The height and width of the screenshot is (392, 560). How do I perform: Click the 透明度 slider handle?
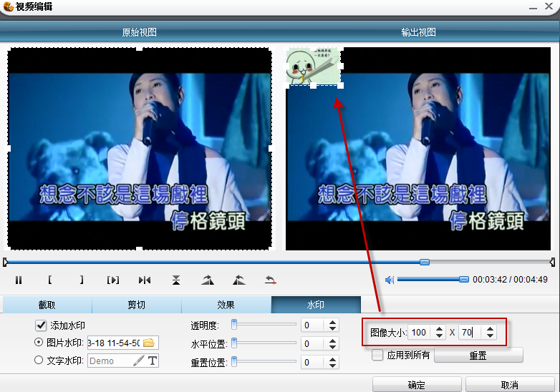click(234, 324)
